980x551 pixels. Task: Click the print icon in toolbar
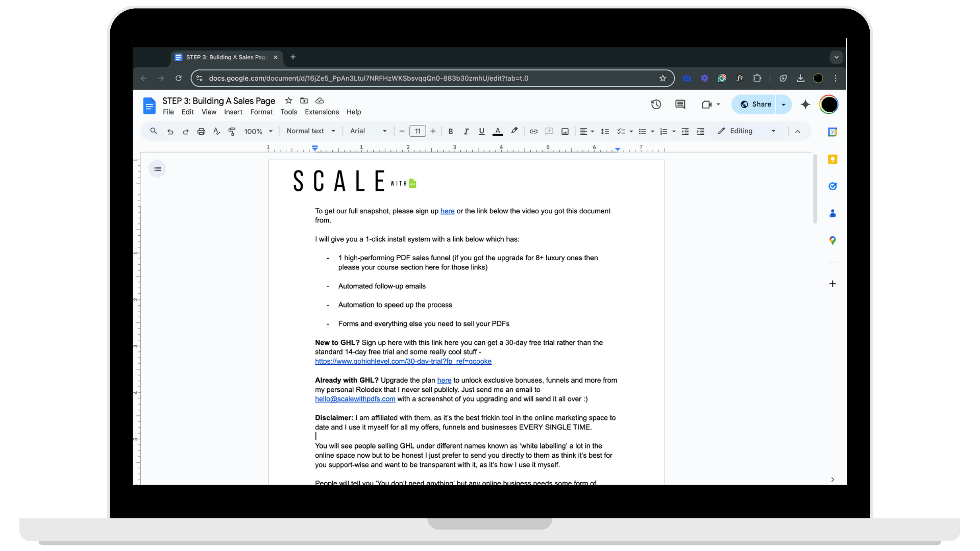[201, 132]
